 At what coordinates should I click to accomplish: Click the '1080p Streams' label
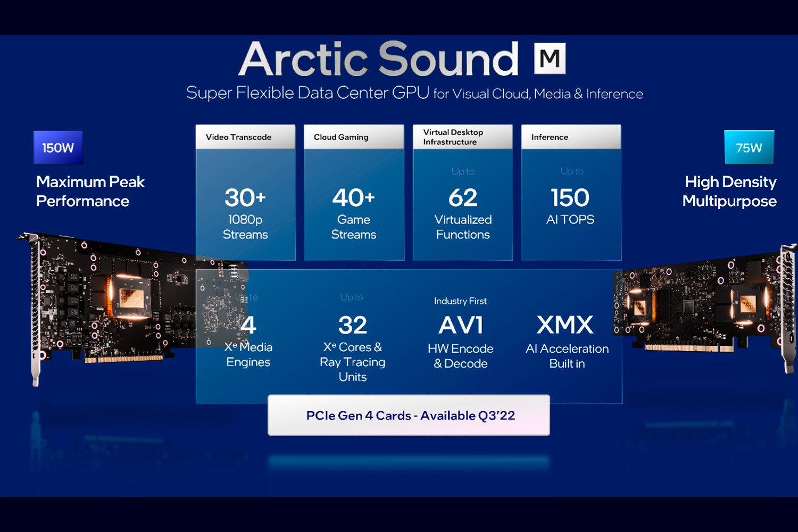point(245,227)
